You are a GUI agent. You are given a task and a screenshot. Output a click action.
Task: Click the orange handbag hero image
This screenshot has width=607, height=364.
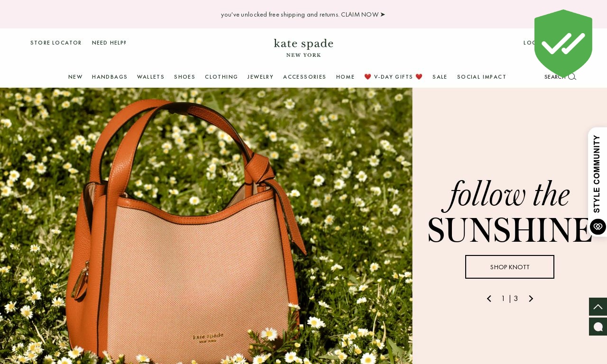(206, 226)
